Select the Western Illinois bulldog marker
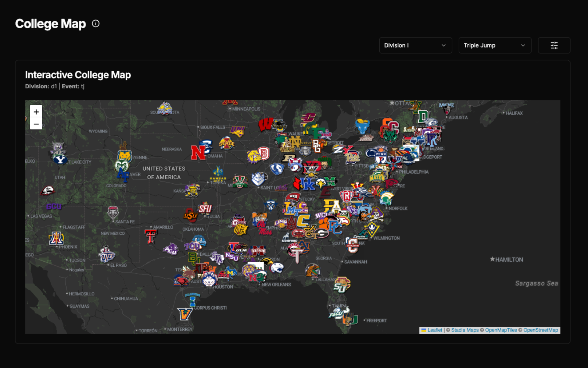This screenshot has height=368, width=588. click(254, 156)
